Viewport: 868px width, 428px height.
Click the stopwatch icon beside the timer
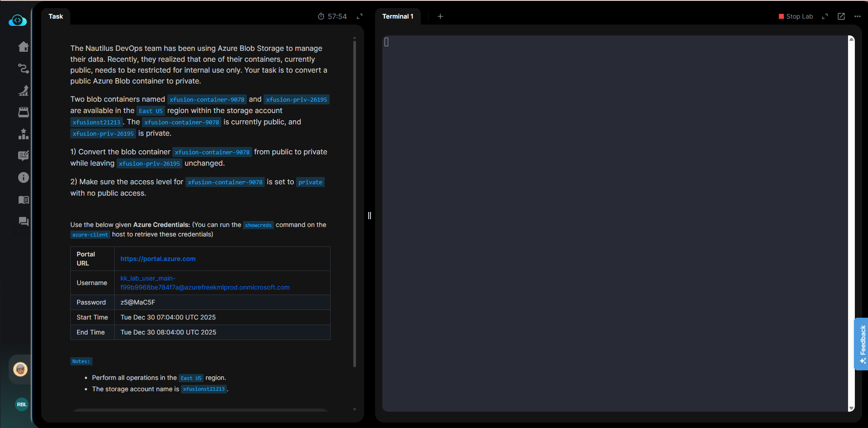(321, 16)
